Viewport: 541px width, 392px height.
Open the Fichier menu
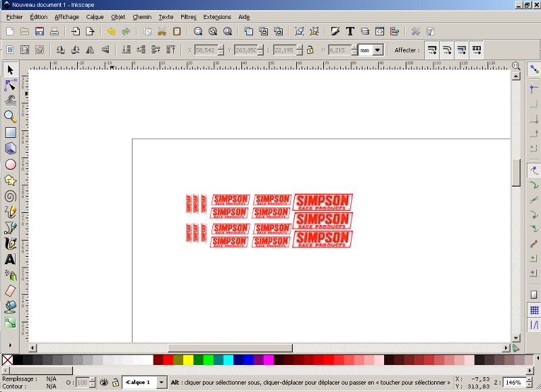click(x=14, y=17)
